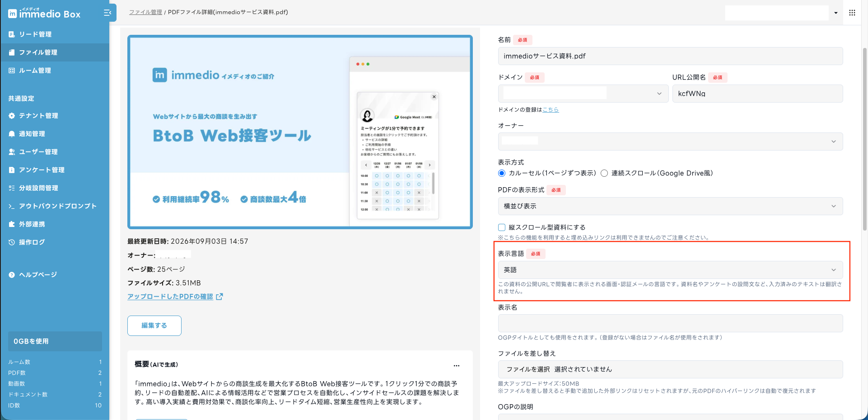868x420 pixels.
Task: Select カルーセル(1ページずつ表示) radio button
Action: [502, 173]
